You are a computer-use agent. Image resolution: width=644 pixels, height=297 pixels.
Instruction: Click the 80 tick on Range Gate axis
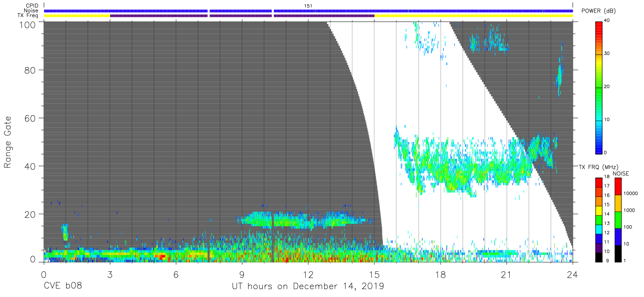coord(30,70)
